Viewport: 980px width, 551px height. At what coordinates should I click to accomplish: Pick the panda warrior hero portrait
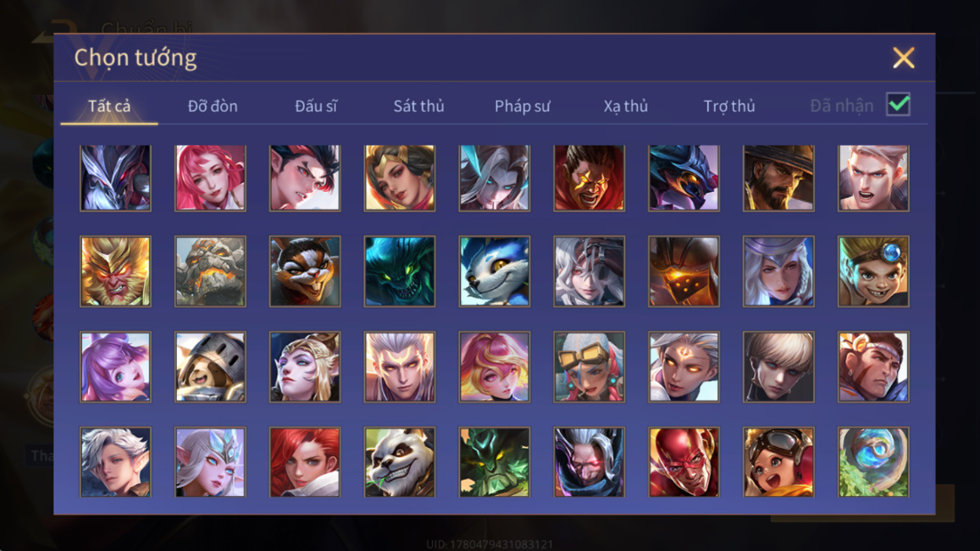point(400,462)
